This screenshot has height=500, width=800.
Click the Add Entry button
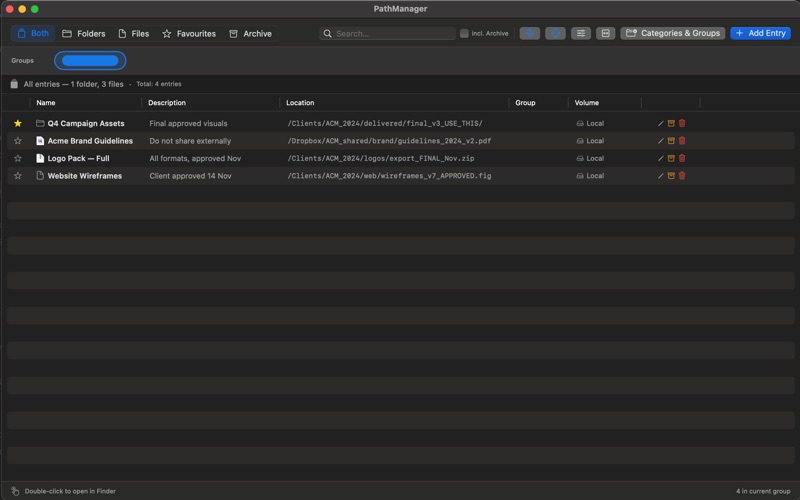(760, 33)
